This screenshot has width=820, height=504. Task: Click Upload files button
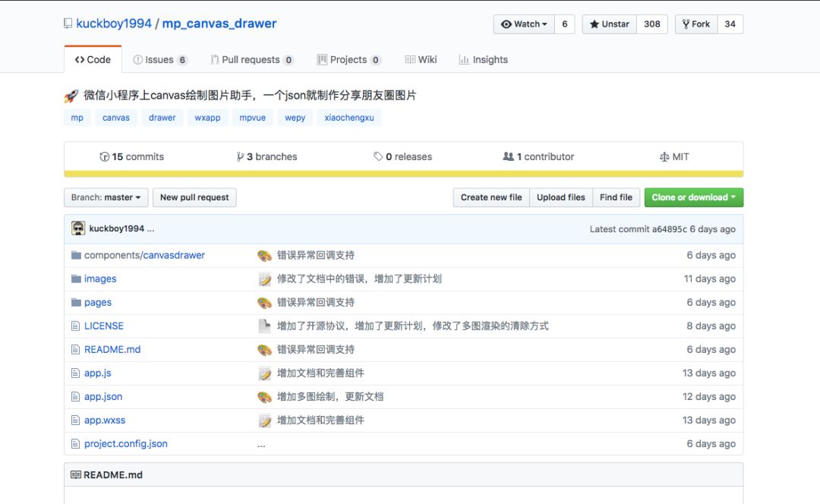[560, 197]
